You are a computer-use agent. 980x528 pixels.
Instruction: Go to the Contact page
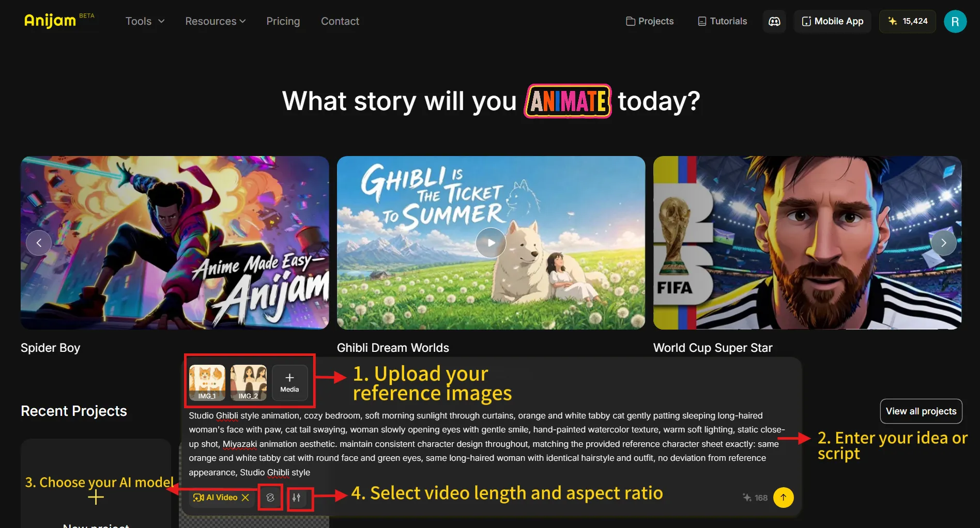(x=340, y=21)
